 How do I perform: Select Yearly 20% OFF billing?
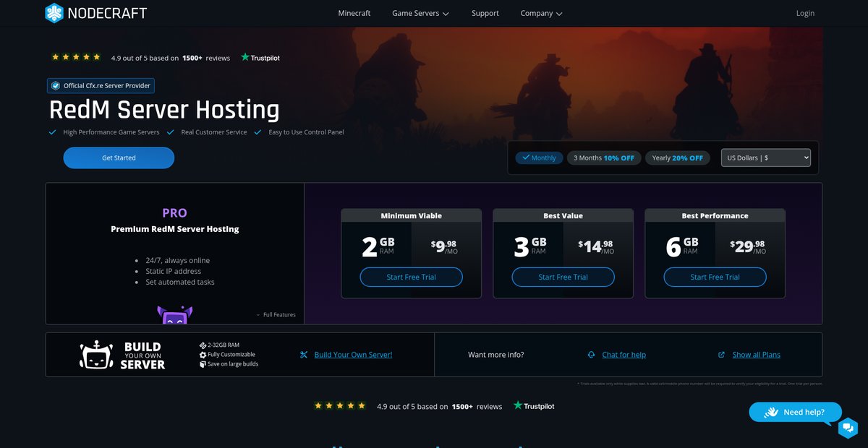point(677,158)
